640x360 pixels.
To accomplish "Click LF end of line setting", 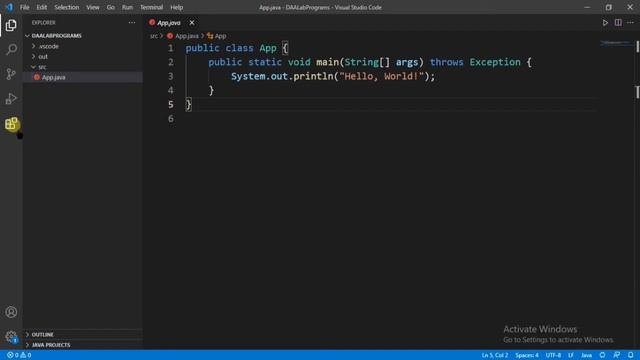I will coord(571,355).
